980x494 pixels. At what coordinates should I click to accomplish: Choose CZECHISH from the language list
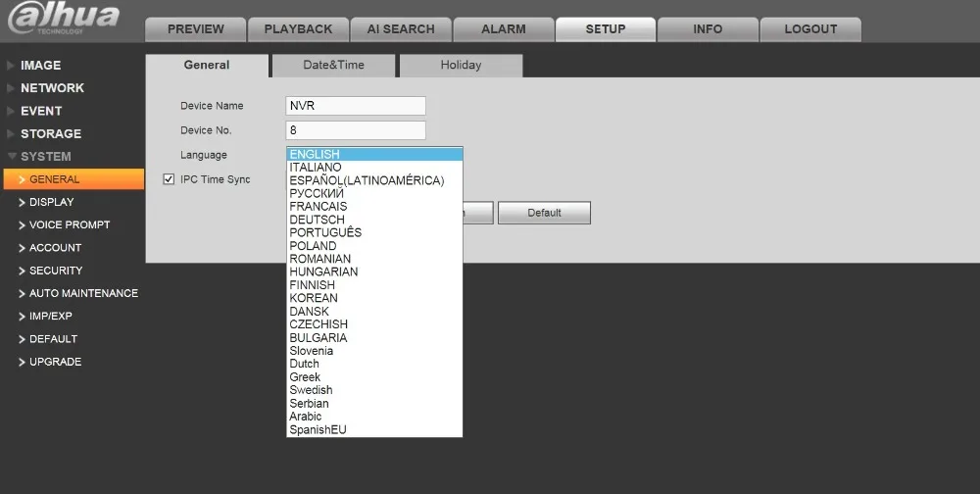coord(374,324)
